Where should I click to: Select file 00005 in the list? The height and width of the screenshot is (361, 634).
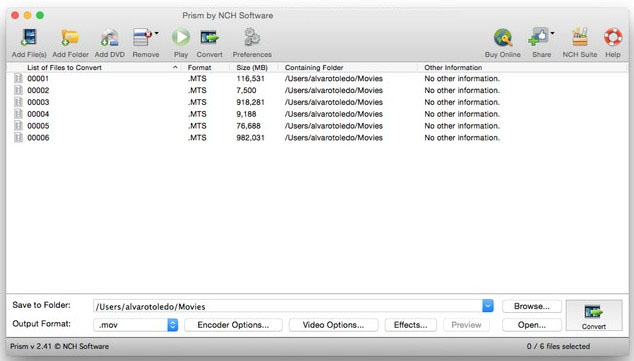click(38, 126)
